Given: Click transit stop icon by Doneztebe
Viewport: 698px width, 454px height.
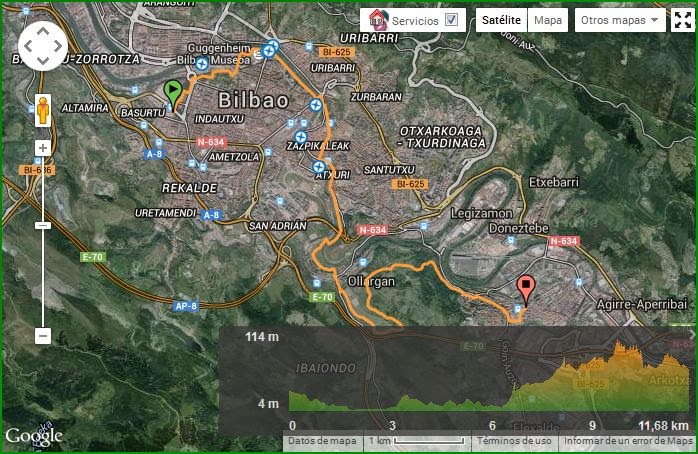Looking at the screenshot, I should click(511, 240).
